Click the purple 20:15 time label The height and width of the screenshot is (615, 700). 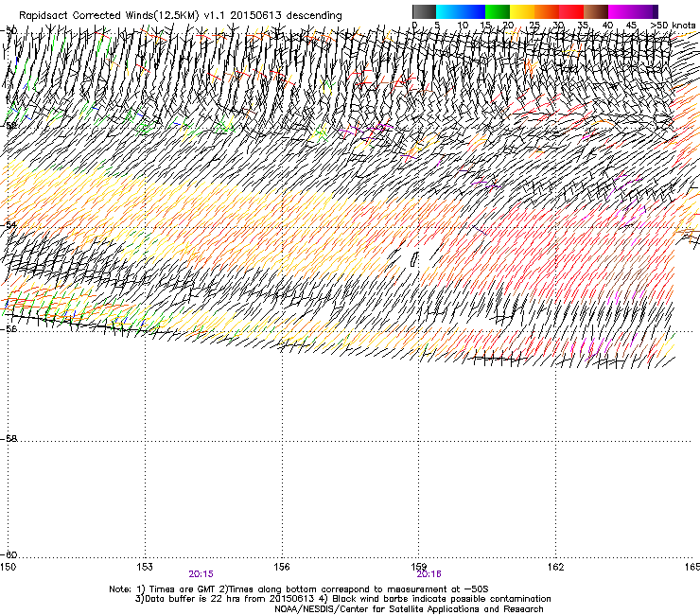tap(201, 574)
